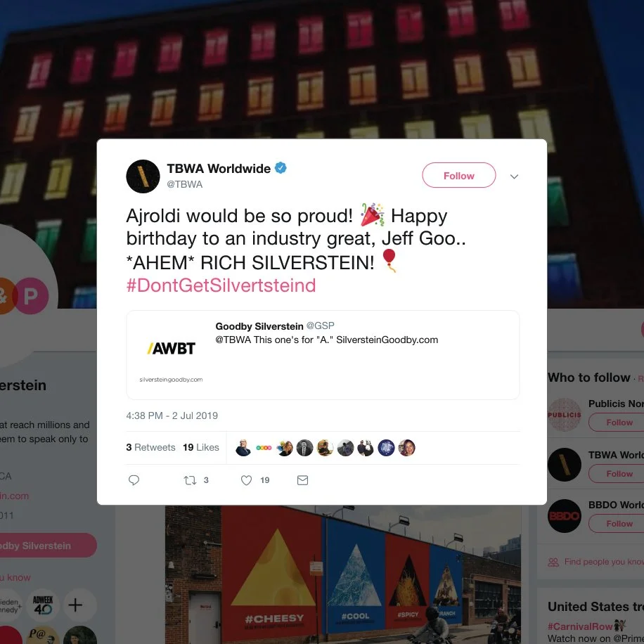Open TBWA Worldwide profile avatar in tweet

click(x=143, y=176)
